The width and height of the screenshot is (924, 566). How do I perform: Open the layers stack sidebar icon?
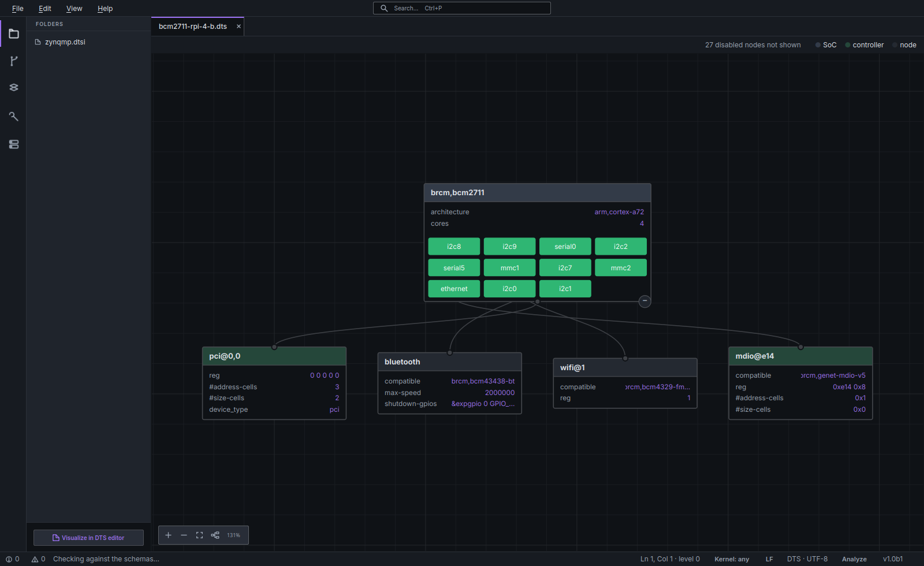pos(14,88)
